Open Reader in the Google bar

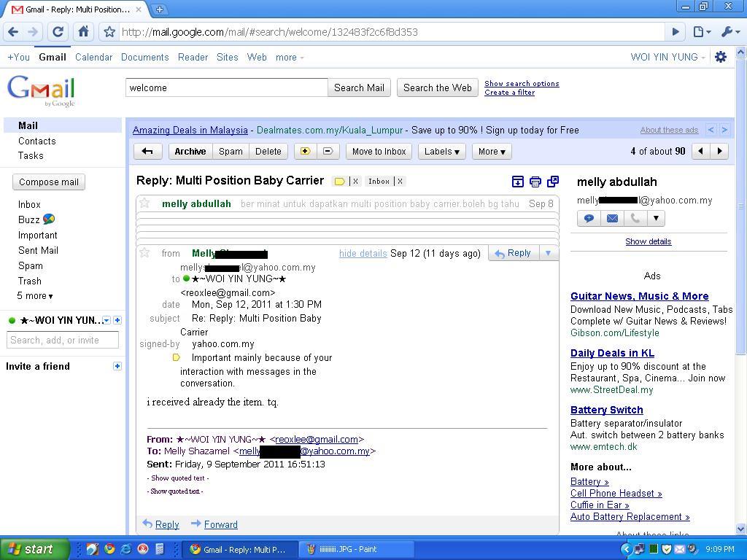[x=193, y=57]
